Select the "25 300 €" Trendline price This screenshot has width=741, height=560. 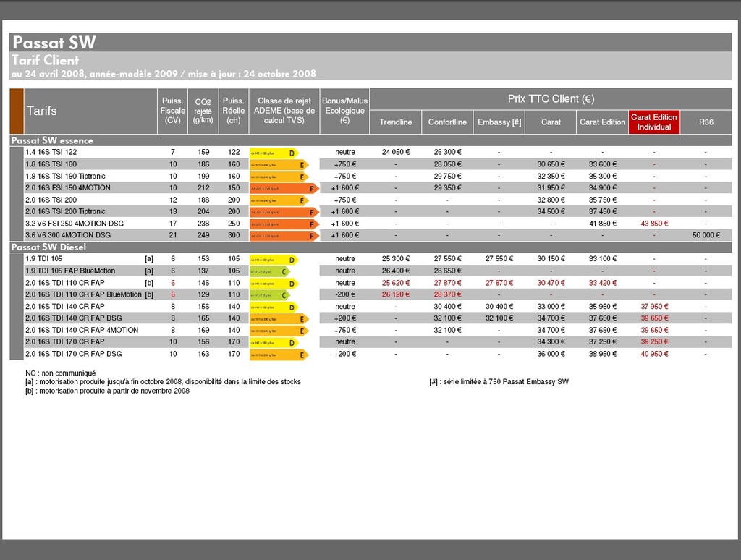pos(396,259)
